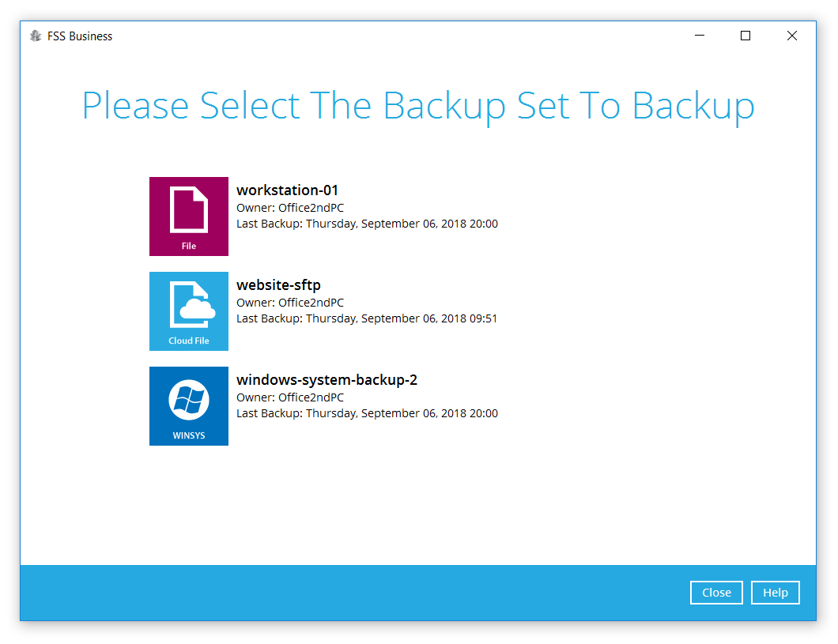Click the 'Please Select The Backup Set' heading
This screenshot has width=838, height=644.
[418, 105]
